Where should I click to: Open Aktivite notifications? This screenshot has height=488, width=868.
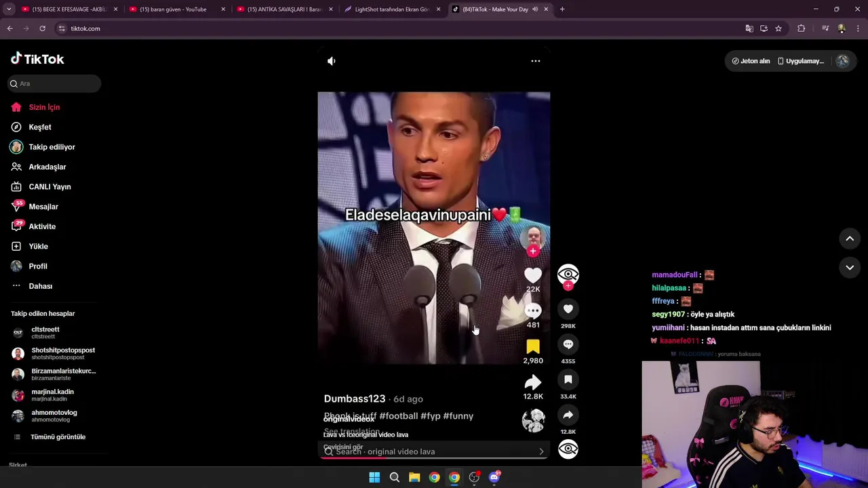point(42,226)
